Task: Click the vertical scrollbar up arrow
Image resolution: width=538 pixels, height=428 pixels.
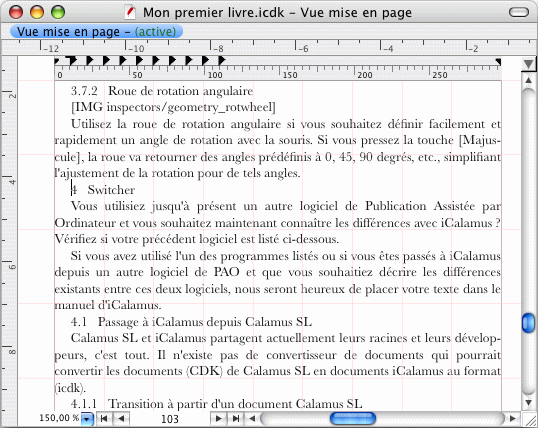Action: 528,81
